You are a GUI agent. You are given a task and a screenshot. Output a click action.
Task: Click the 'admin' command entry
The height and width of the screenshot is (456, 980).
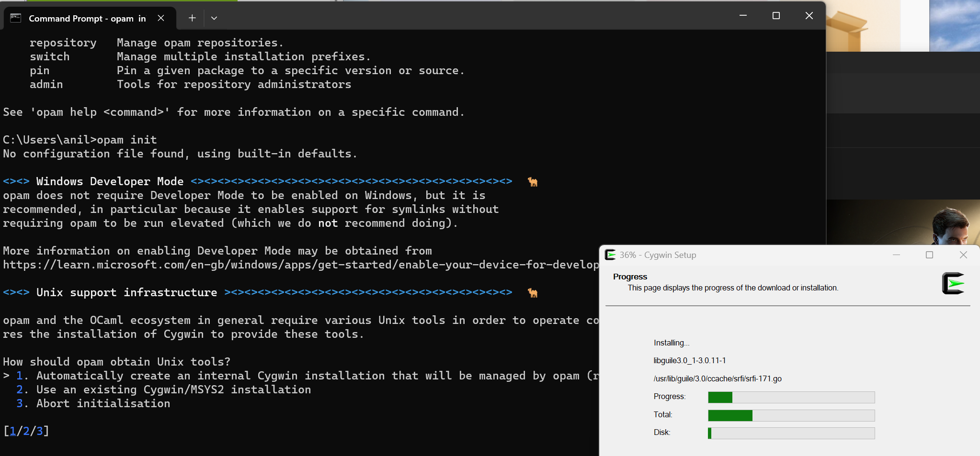(x=46, y=84)
